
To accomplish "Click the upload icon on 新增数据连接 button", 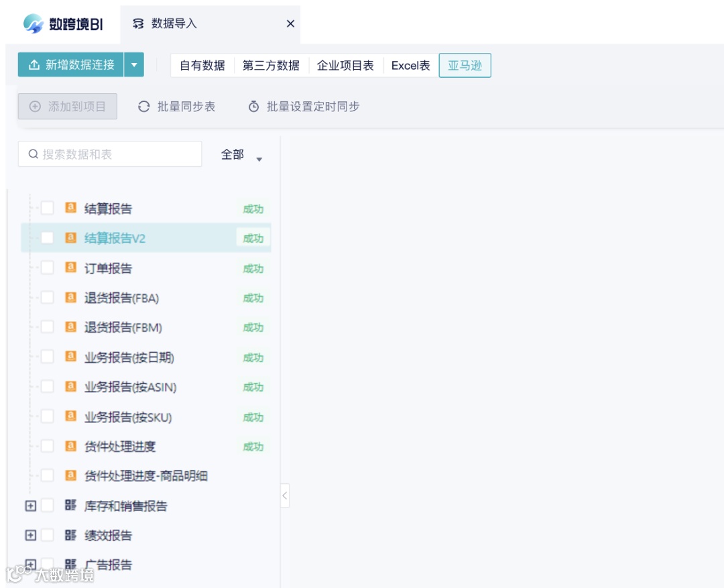I will [x=32, y=65].
